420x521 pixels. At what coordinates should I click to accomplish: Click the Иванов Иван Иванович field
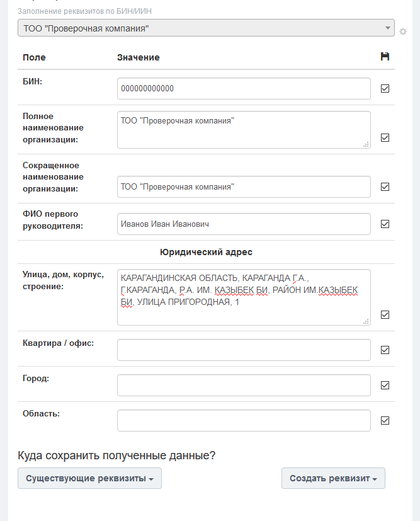pos(244,224)
